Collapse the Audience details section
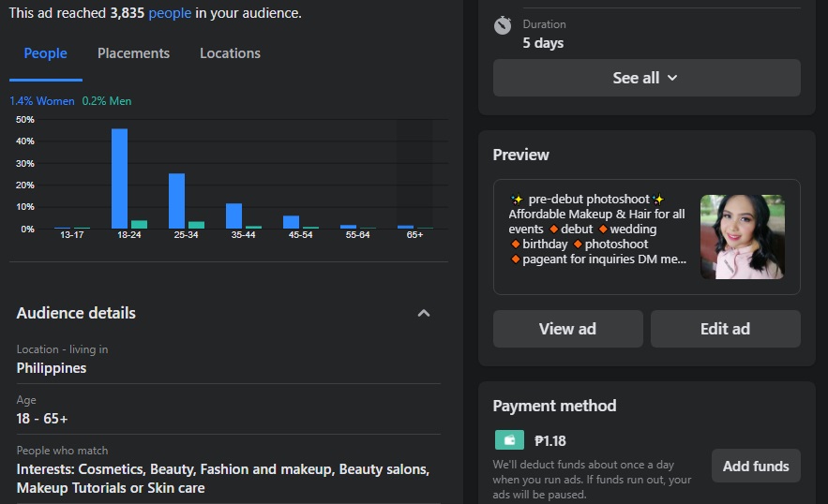 click(424, 313)
